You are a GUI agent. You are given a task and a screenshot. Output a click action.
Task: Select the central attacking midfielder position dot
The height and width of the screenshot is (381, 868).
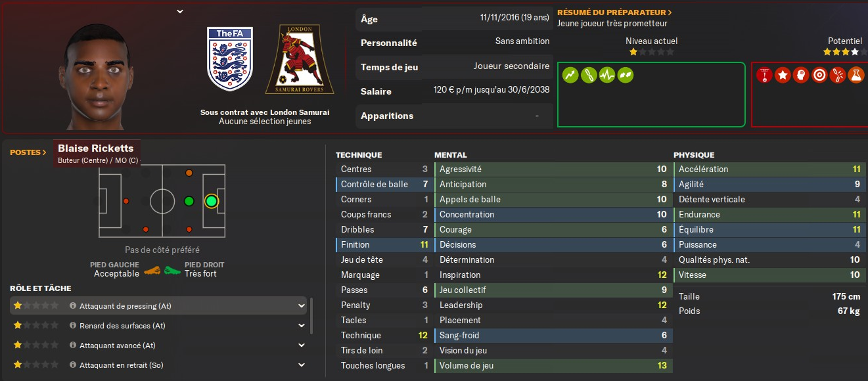(x=189, y=201)
